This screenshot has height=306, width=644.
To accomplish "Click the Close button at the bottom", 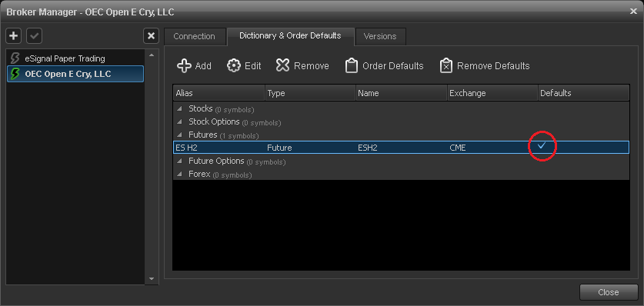I will (x=609, y=292).
